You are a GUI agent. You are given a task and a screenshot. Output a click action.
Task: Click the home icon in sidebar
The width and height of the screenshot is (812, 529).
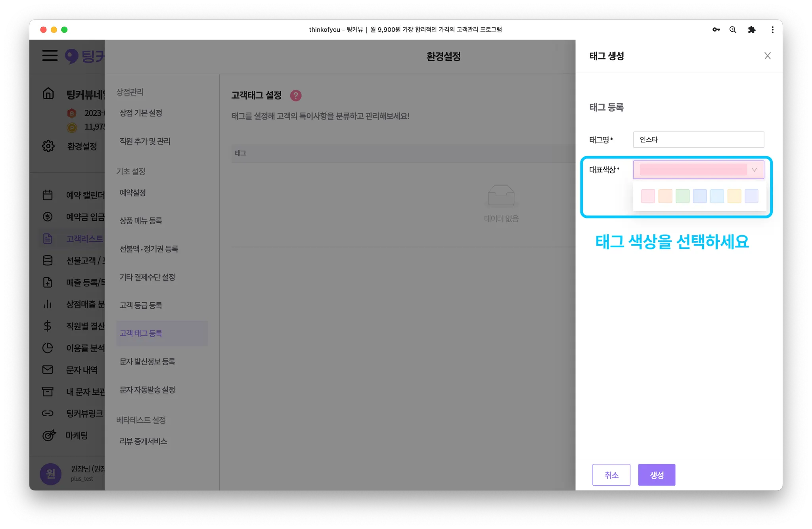click(x=48, y=94)
